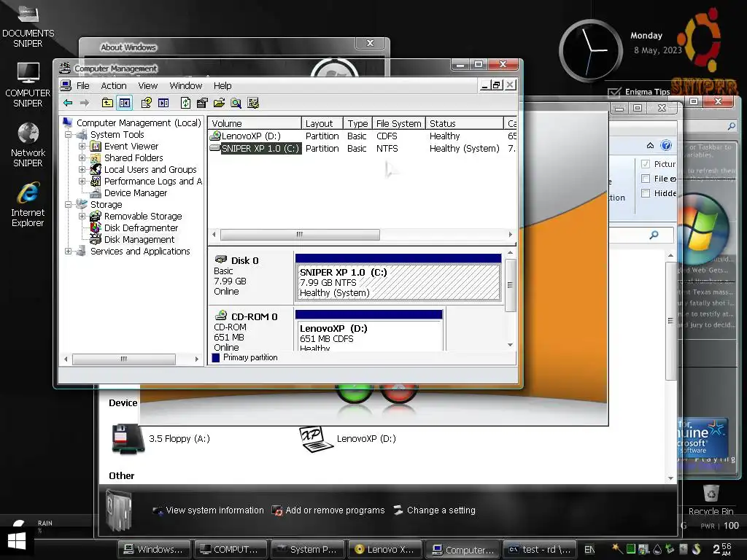Open the Help menu
Viewport: 747px width, 560px height.
point(222,86)
